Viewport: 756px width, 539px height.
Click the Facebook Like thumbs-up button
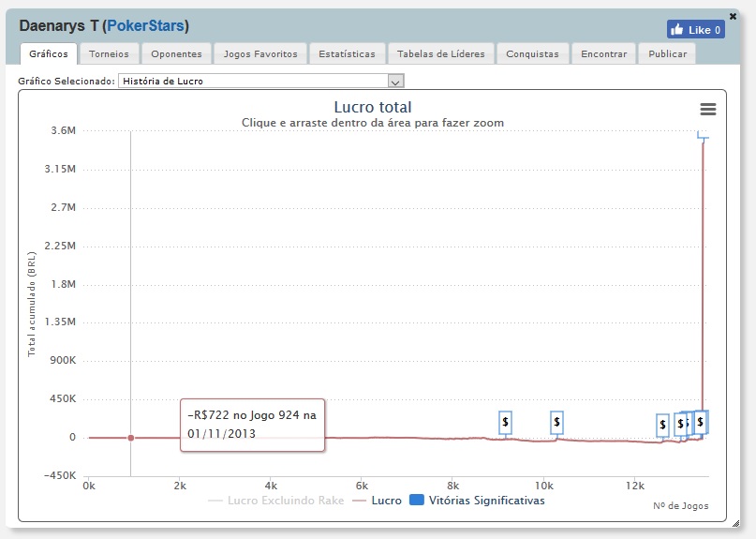coord(696,29)
